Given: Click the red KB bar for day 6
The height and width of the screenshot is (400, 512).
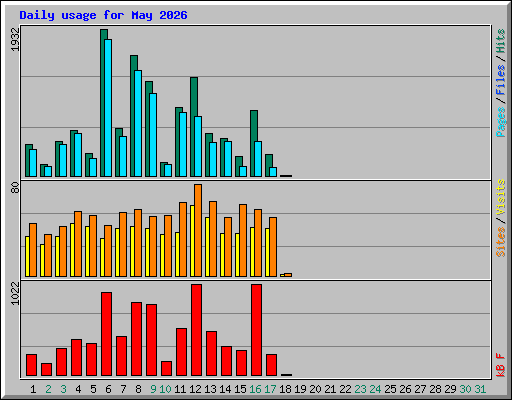Looking at the screenshot, I should (x=107, y=334).
